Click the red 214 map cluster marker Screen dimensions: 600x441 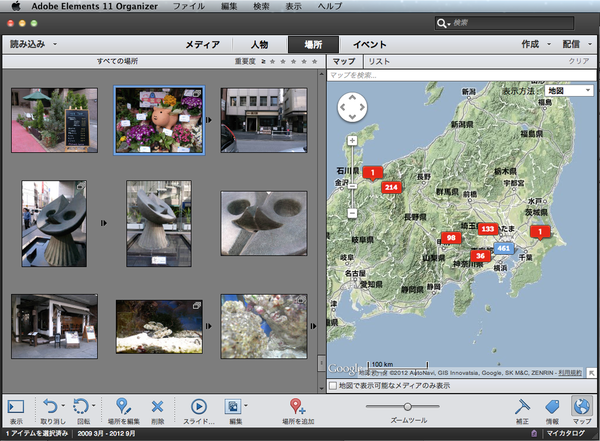[x=391, y=187]
